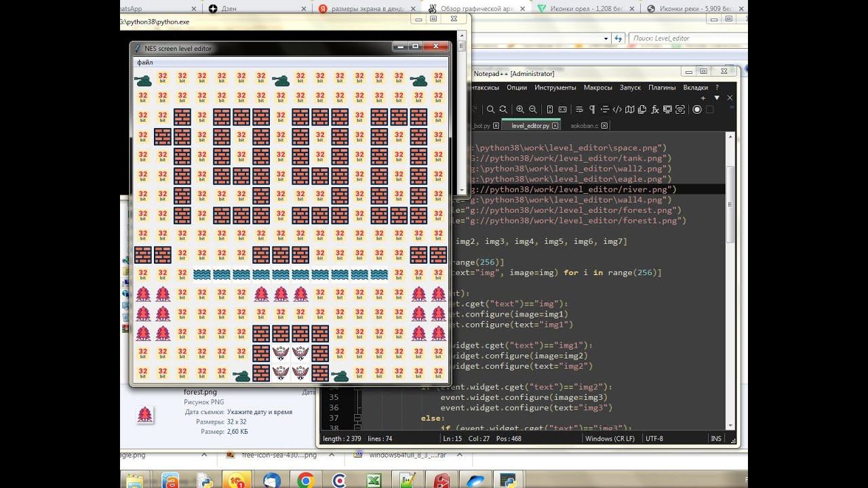Toggle the INS insert mode indicator
868x488 pixels.
coord(715,439)
